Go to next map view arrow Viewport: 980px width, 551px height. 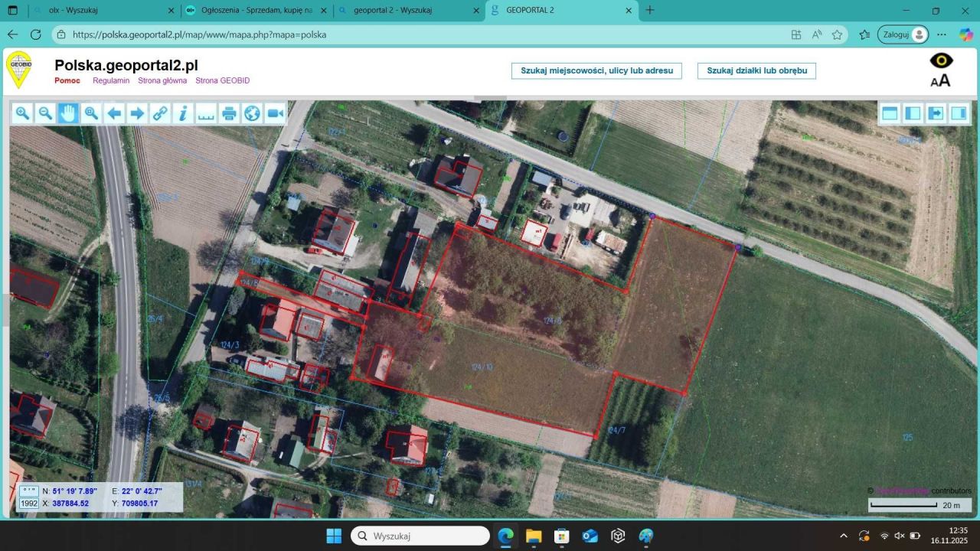pos(137,114)
